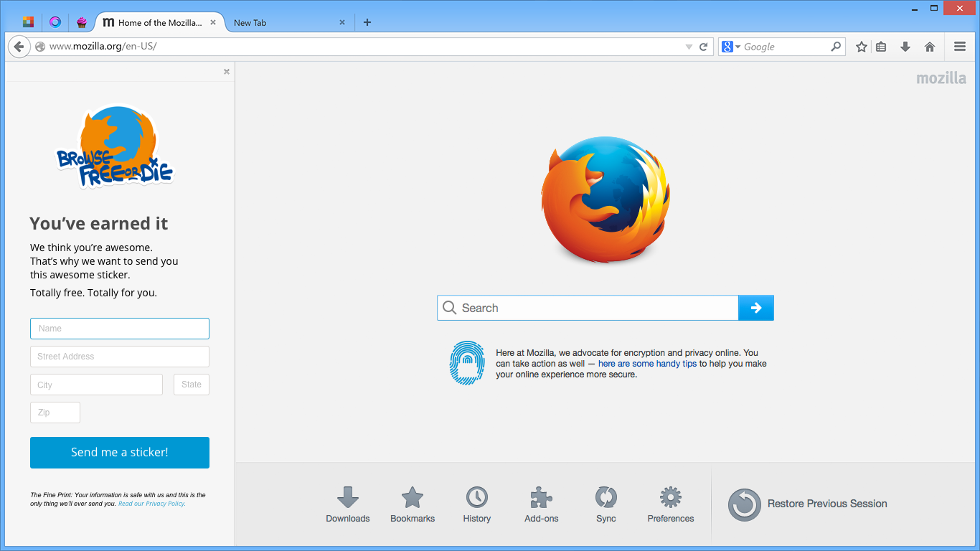Focus the State input field
The width and height of the screenshot is (980, 551).
[192, 385]
